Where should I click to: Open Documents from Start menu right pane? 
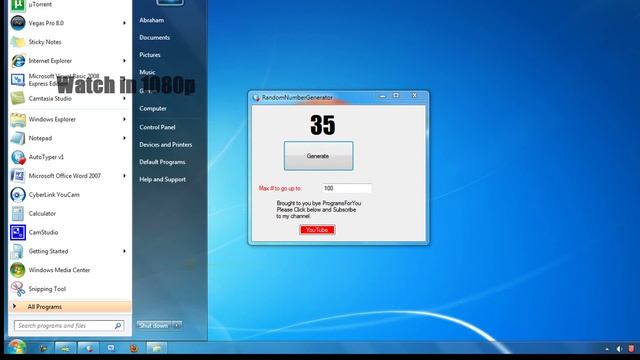pyautogui.click(x=154, y=38)
